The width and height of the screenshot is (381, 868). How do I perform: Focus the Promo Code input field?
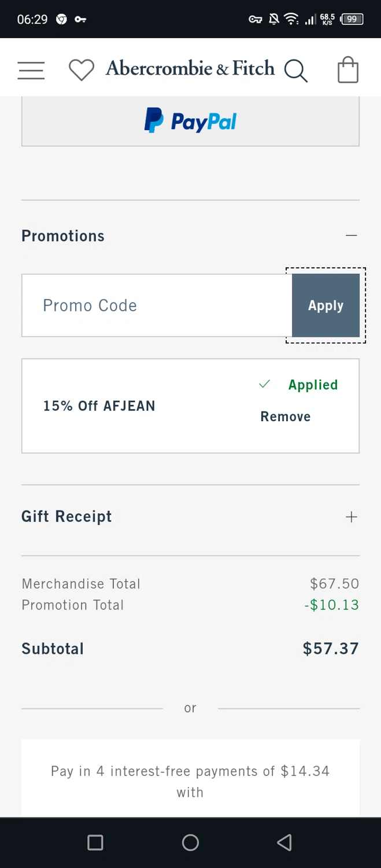[x=156, y=306]
